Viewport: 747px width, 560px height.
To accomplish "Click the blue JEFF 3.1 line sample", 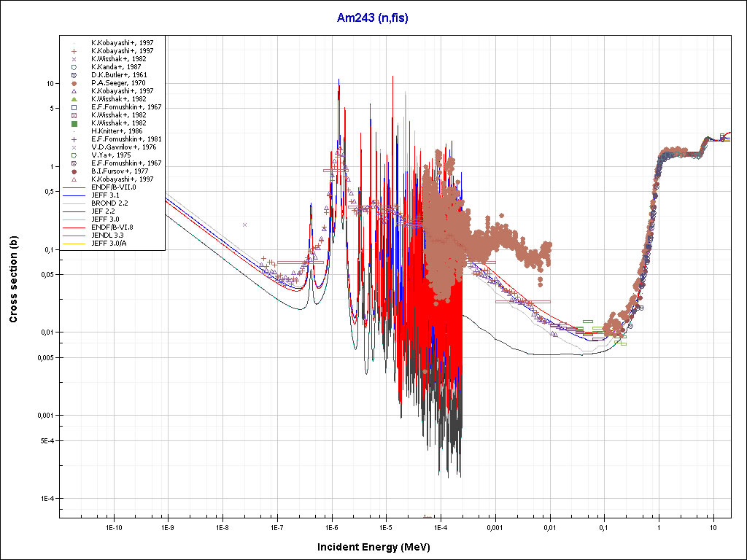I will coord(74,195).
